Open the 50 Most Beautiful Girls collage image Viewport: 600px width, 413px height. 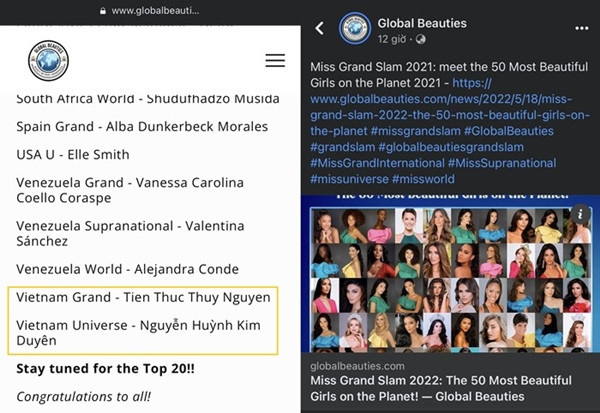click(x=450, y=280)
